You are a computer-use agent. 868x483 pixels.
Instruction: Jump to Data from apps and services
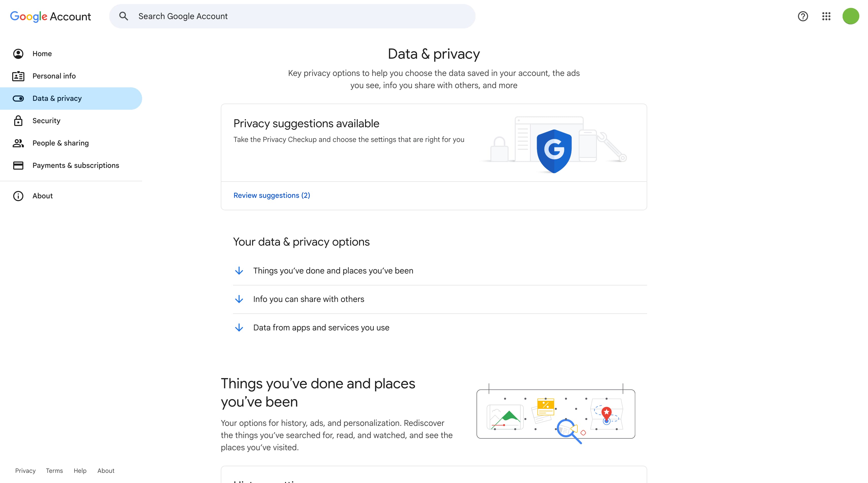click(321, 328)
